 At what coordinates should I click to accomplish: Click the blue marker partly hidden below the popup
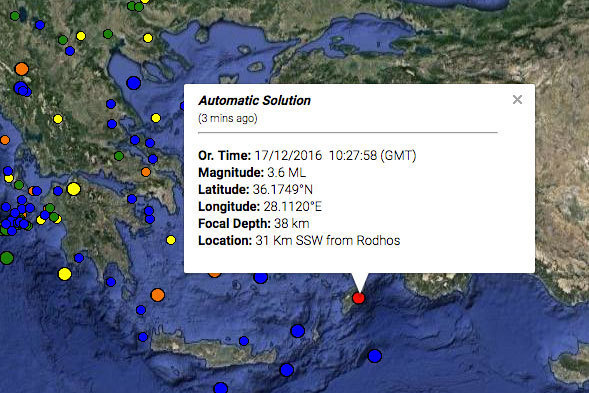pos(260,278)
